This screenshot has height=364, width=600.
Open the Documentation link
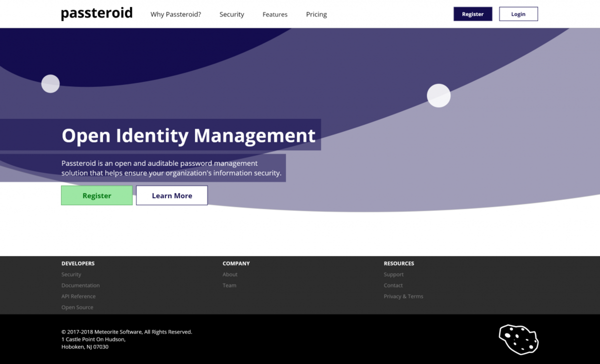[x=80, y=285]
